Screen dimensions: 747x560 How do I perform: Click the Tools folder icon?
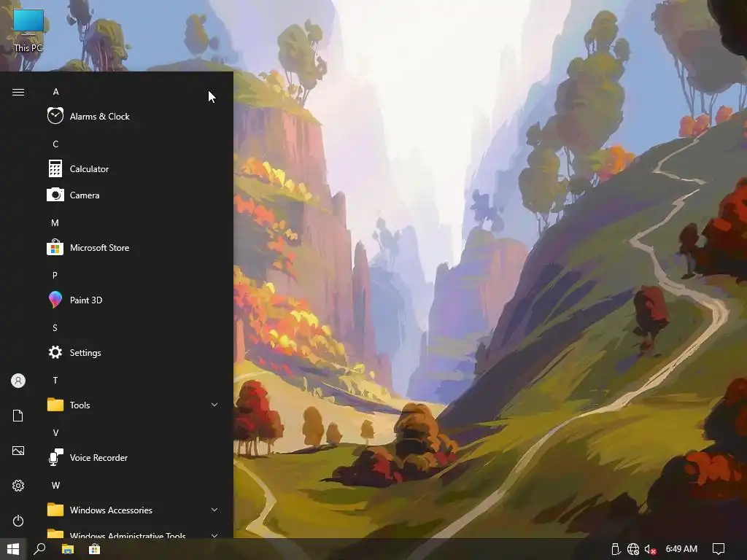click(x=55, y=405)
